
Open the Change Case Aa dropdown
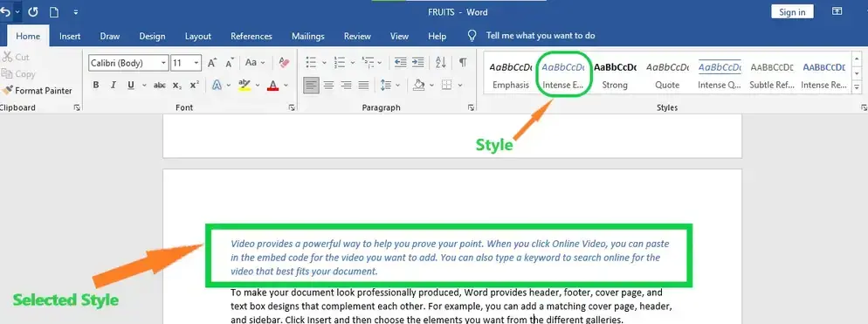[255, 63]
